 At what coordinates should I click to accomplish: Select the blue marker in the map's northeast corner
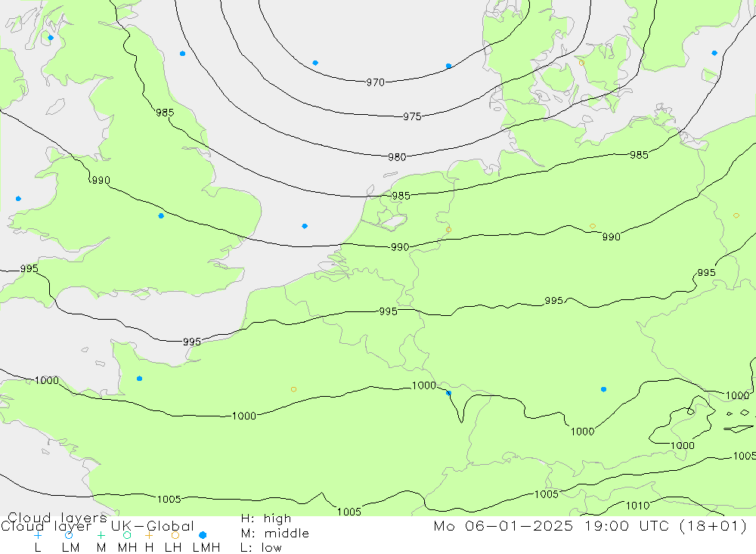pyautogui.click(x=714, y=53)
